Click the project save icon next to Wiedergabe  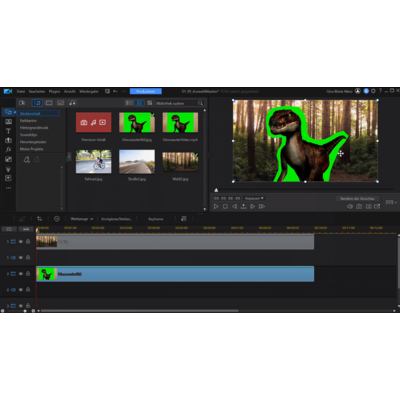(x=107, y=91)
